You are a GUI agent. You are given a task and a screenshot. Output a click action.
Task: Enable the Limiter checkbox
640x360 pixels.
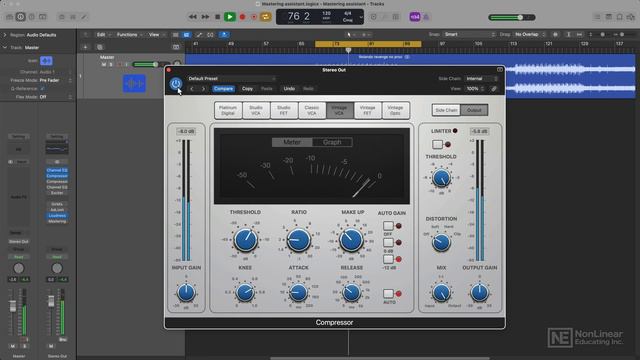click(x=437, y=144)
